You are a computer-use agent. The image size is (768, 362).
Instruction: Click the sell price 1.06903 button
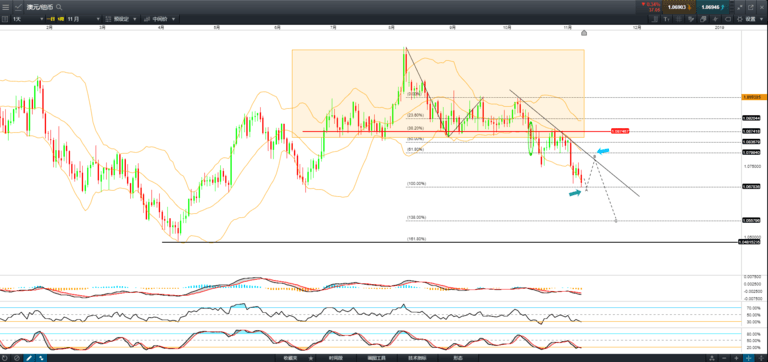point(679,7)
